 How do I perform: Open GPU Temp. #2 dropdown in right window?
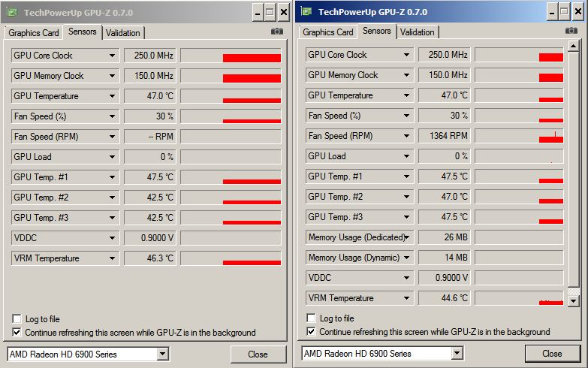point(406,197)
